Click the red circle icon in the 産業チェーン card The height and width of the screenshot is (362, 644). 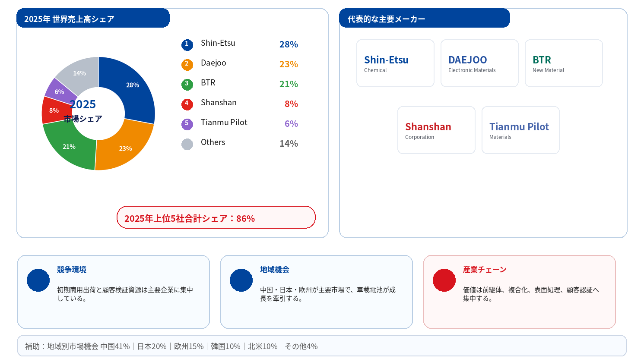444,280
